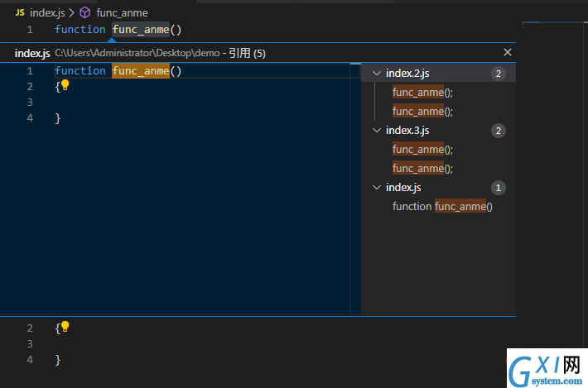Click closing brace on peek editor line 4

[x=58, y=118]
